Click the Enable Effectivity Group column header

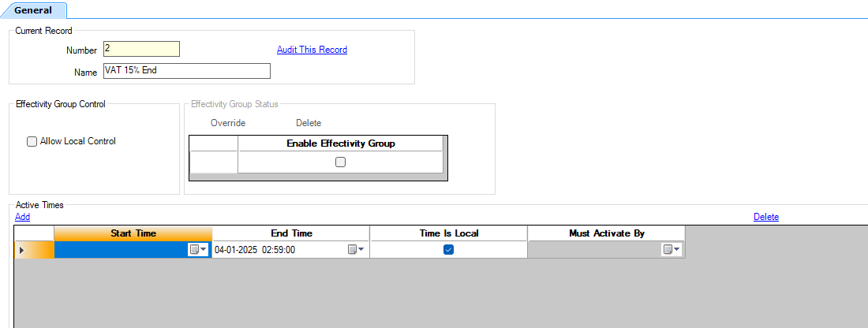pyautogui.click(x=340, y=143)
